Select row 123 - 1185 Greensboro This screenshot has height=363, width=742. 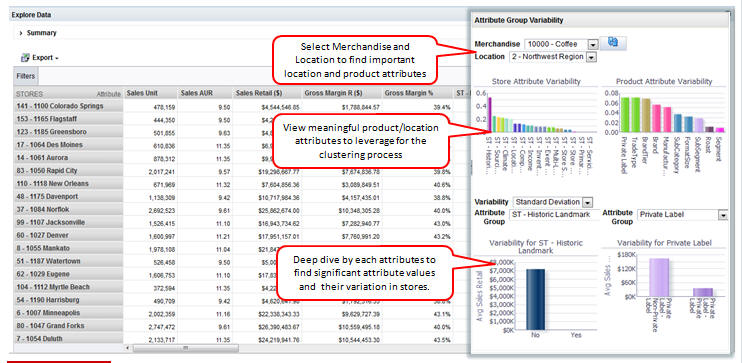69,132
